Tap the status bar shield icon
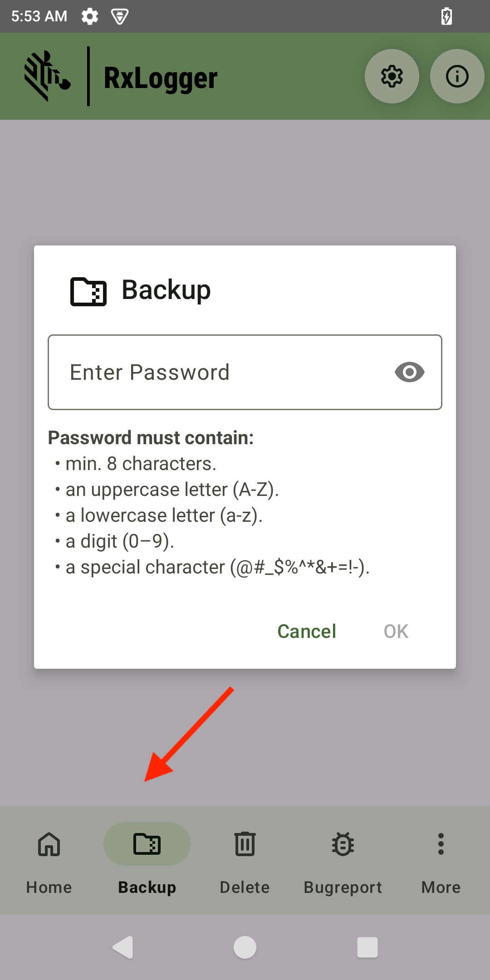Viewport: 490px width, 980px height. click(120, 16)
